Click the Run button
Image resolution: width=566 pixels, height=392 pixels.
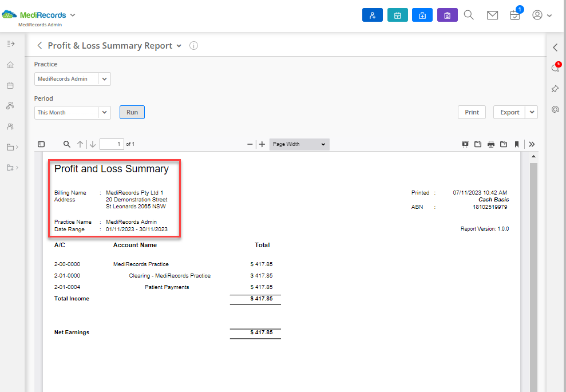tap(132, 112)
